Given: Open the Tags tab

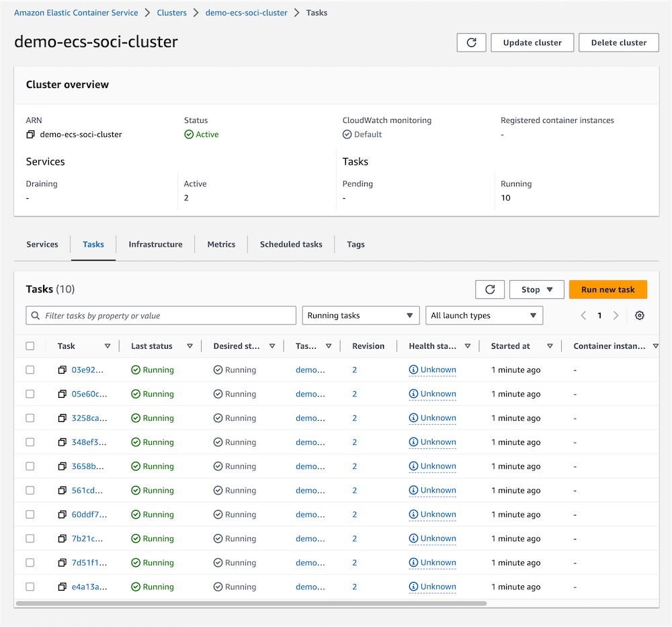Looking at the screenshot, I should click(x=355, y=245).
